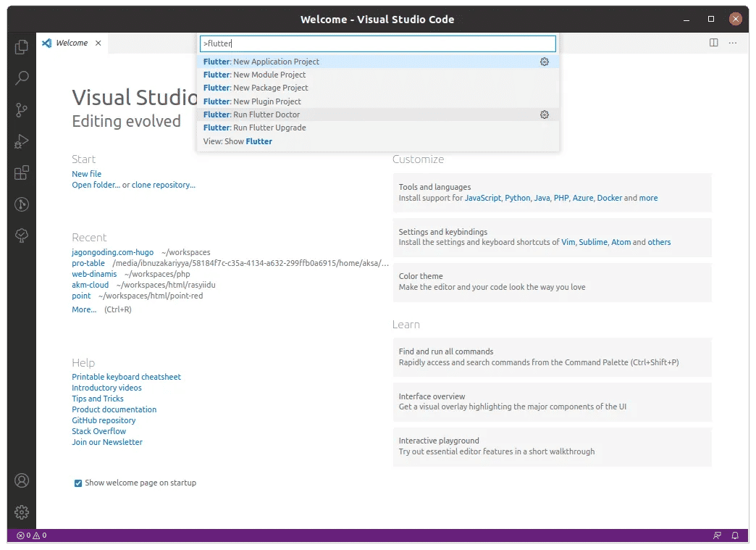Screen dimensions: 756x550
Task: Open recent project akm-cloud
Action: [x=91, y=285]
